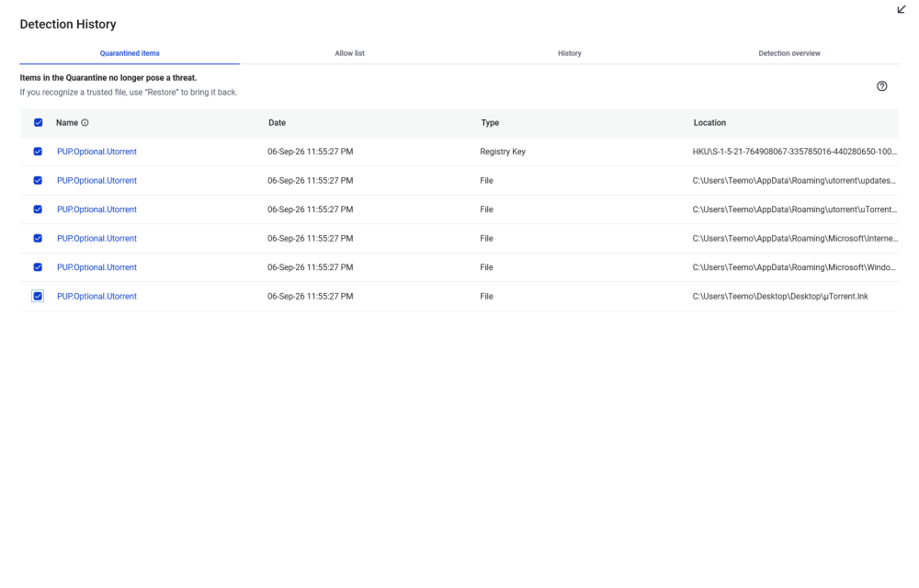Select the Desktop\Desktop\µTorrent.lnk location cell
Screen dimensions: 919x588
[780, 297]
